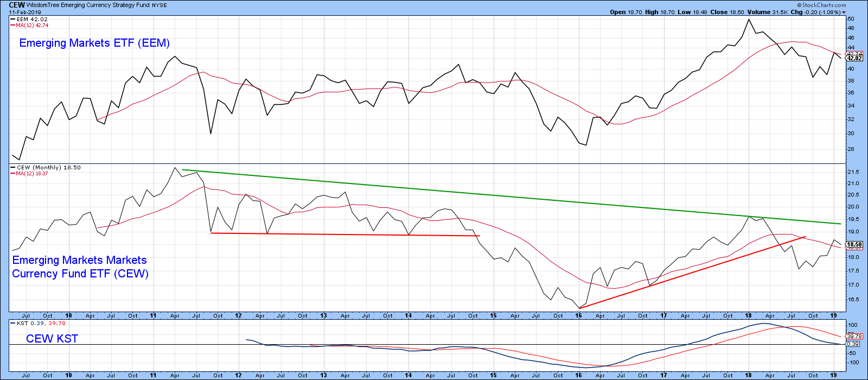868x380 pixels.
Task: Click the 39.78 signal value tag in the KST panel
Action: tap(854, 336)
